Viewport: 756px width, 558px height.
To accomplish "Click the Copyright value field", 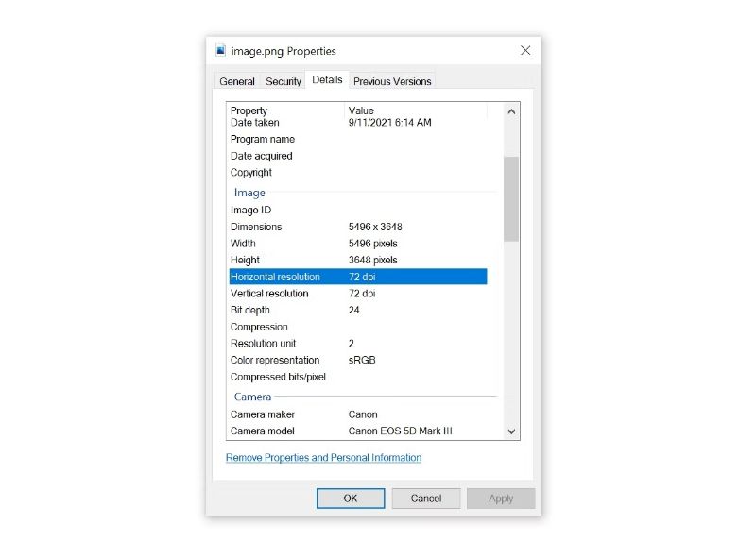I will pyautogui.click(x=416, y=173).
